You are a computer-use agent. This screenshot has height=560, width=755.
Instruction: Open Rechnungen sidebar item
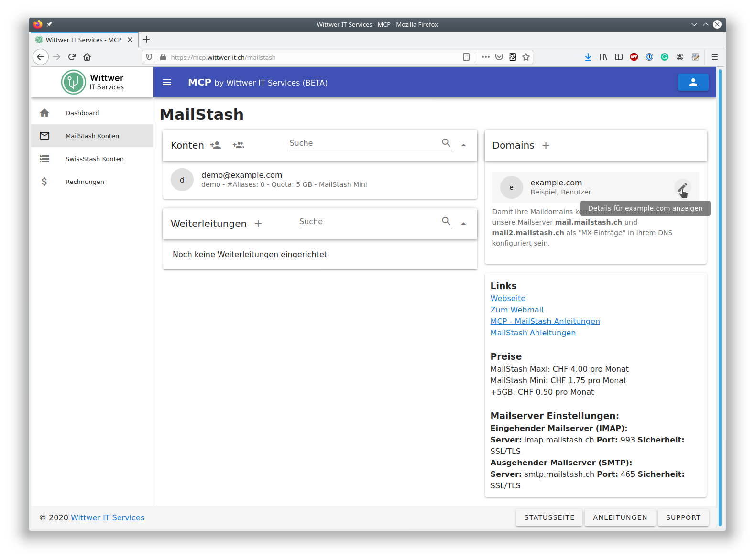coord(92,182)
